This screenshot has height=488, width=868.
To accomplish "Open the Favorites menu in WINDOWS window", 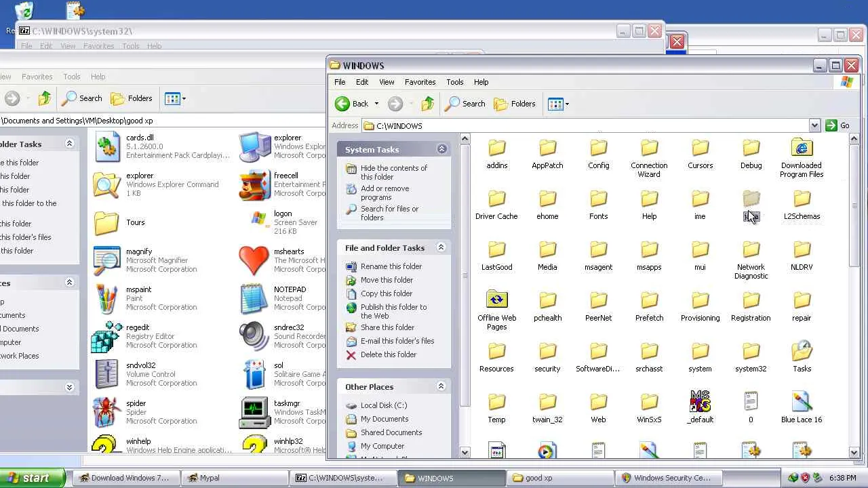I will tap(420, 82).
